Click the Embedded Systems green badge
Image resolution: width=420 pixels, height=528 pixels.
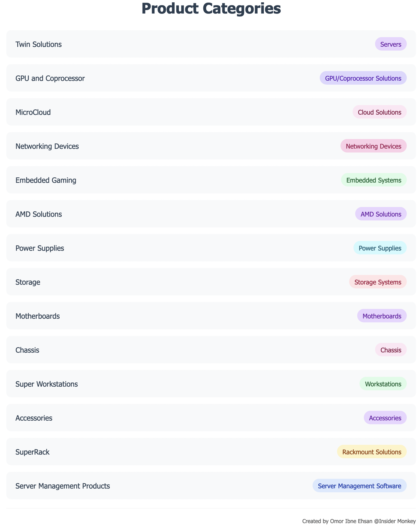[374, 180]
